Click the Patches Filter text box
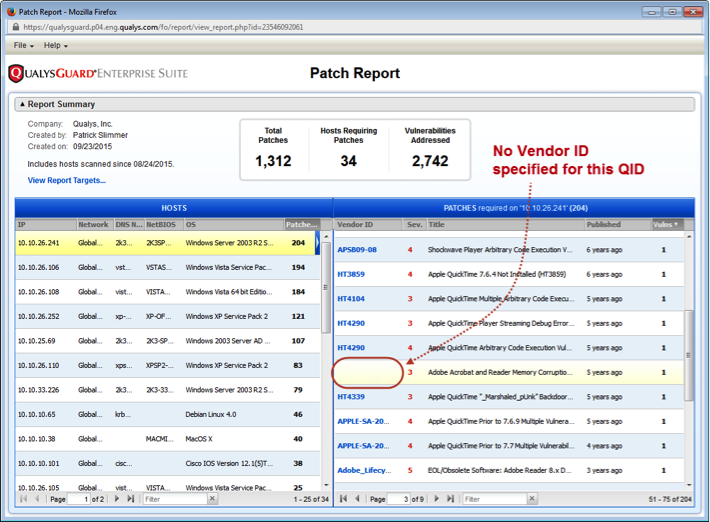 (x=495, y=499)
